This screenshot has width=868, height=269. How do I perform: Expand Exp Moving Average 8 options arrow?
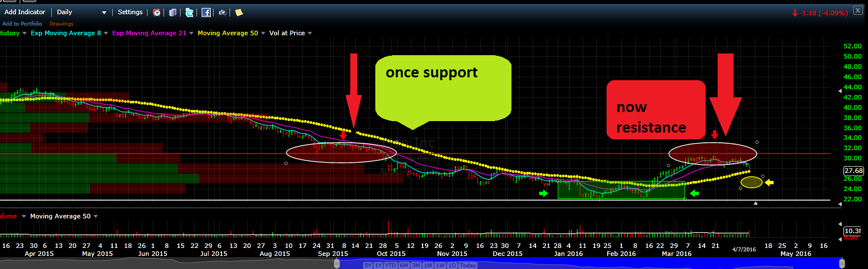107,34
